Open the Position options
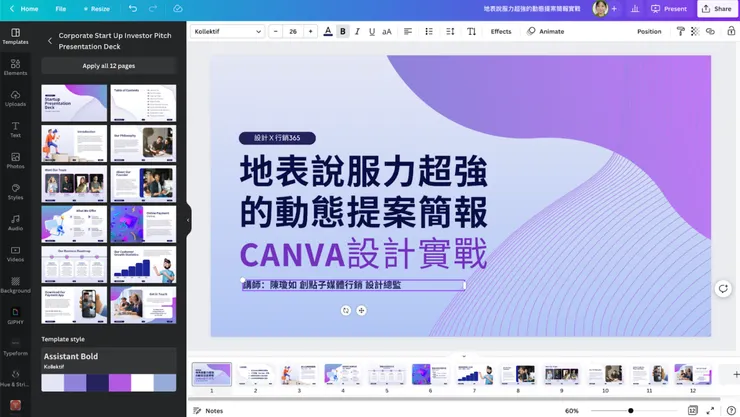This screenshot has width=740, height=417. [649, 32]
